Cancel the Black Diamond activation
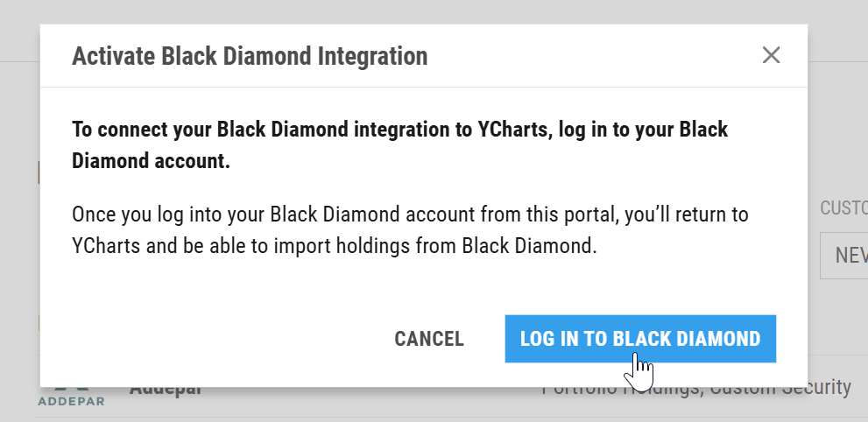This screenshot has height=422, width=868. click(429, 339)
